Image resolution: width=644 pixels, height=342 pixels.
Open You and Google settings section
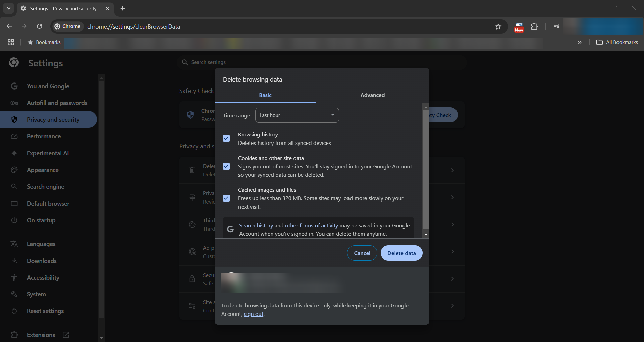pos(49,86)
